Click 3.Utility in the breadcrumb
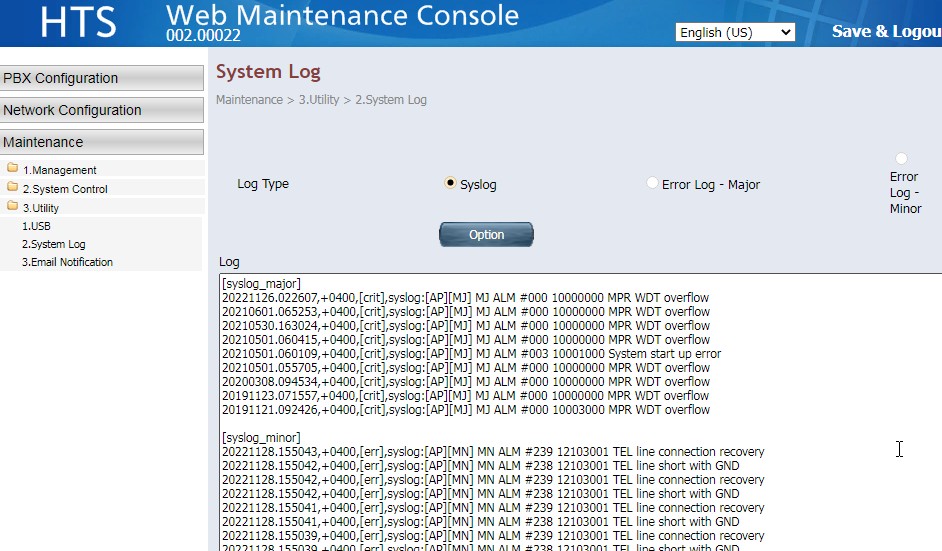The image size is (942, 551). (x=319, y=100)
